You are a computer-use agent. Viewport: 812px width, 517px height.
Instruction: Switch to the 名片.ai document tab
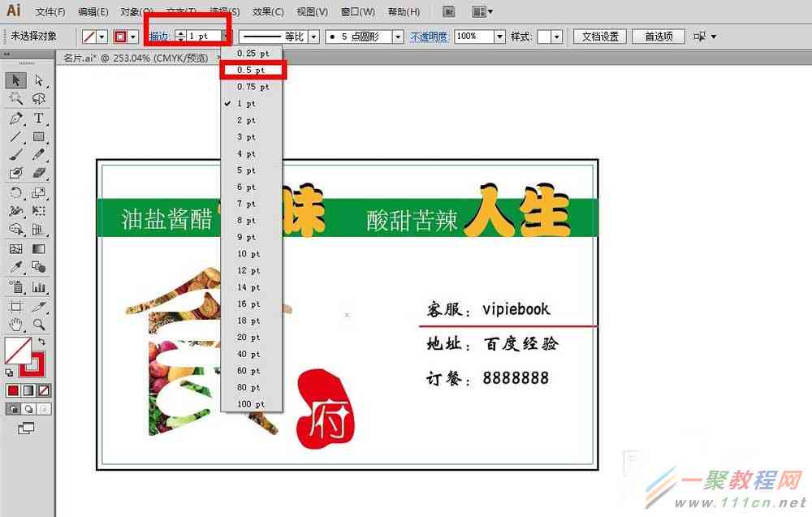135,58
